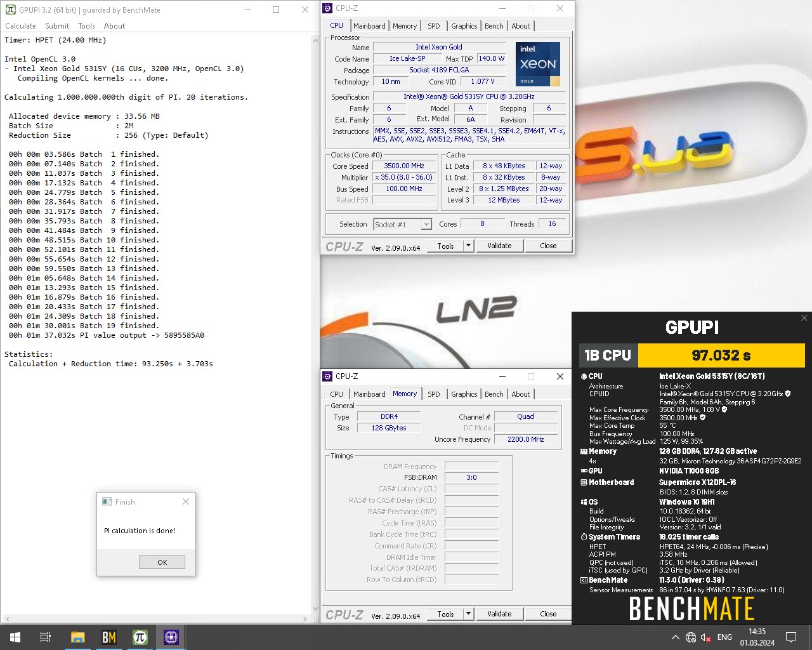Open Windows Start menu

click(15, 637)
